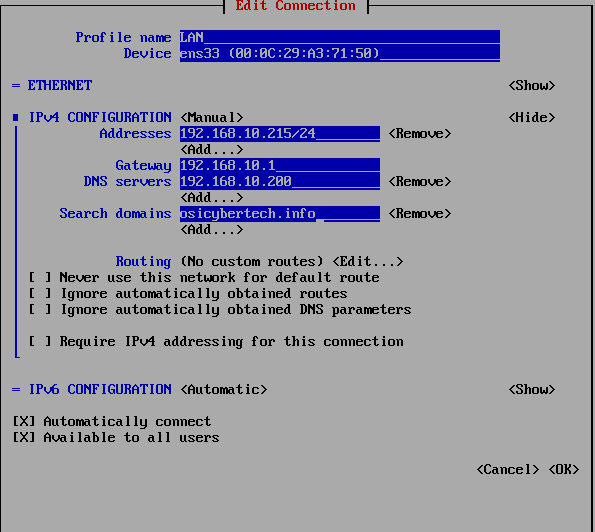Click the Gateway field 192.168.10.1
This screenshot has width=595, height=532.
pos(280,165)
